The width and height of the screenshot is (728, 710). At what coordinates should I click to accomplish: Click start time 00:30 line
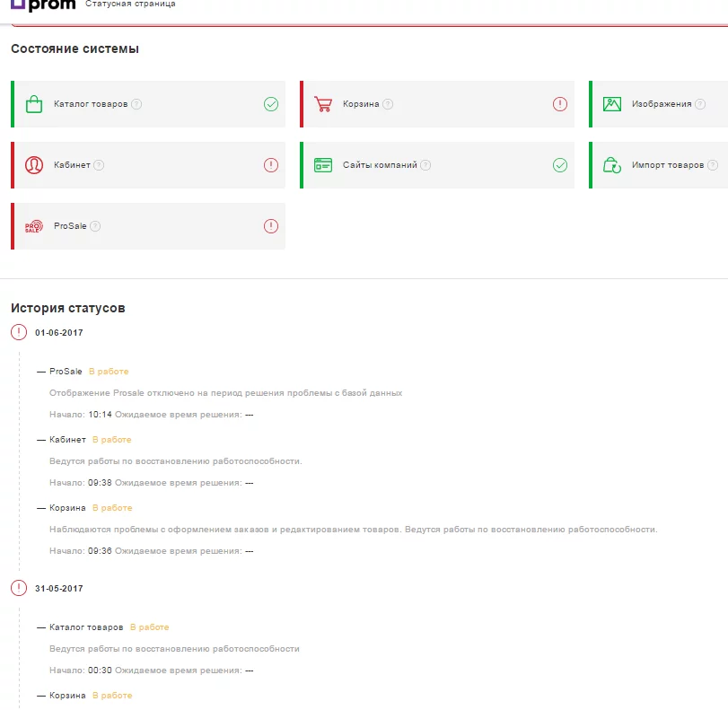point(152,671)
